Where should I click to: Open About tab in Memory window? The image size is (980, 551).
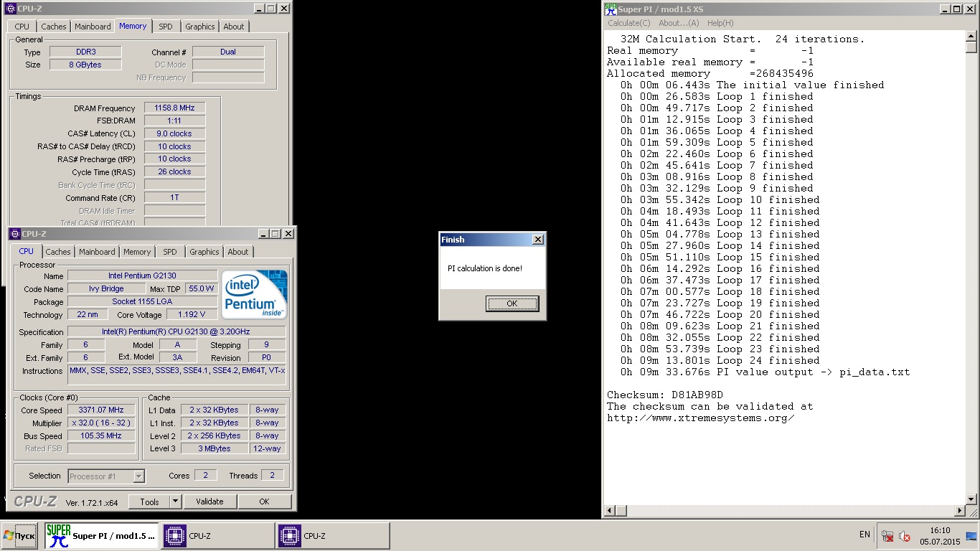pyautogui.click(x=234, y=27)
